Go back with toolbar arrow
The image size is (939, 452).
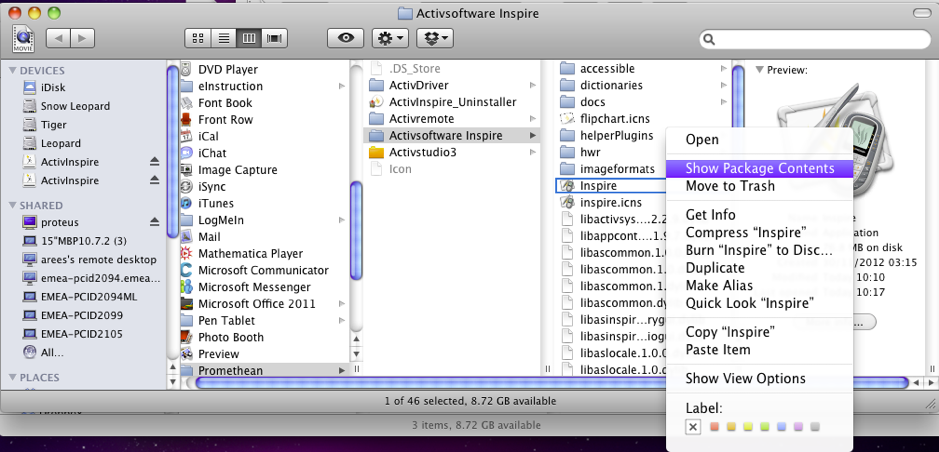58,38
